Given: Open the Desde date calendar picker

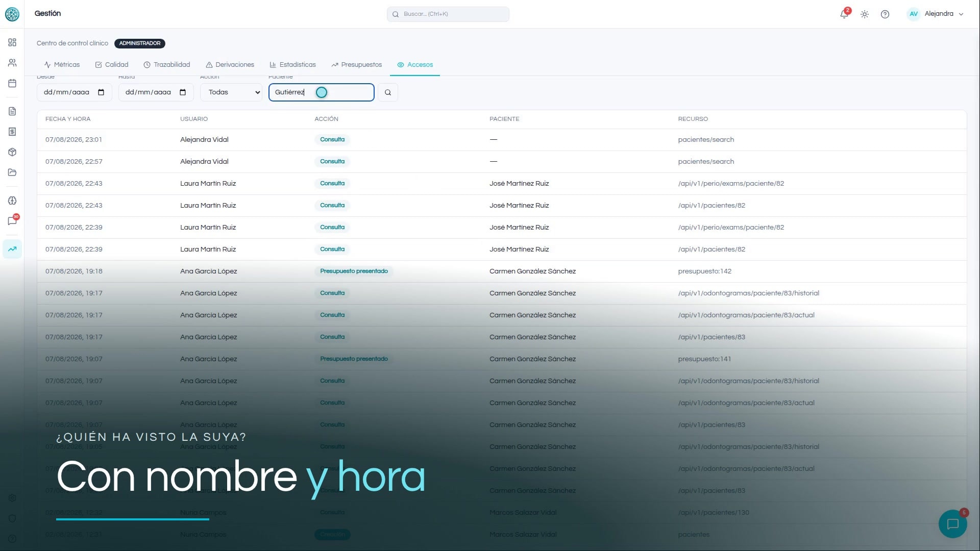Looking at the screenshot, I should [x=101, y=92].
